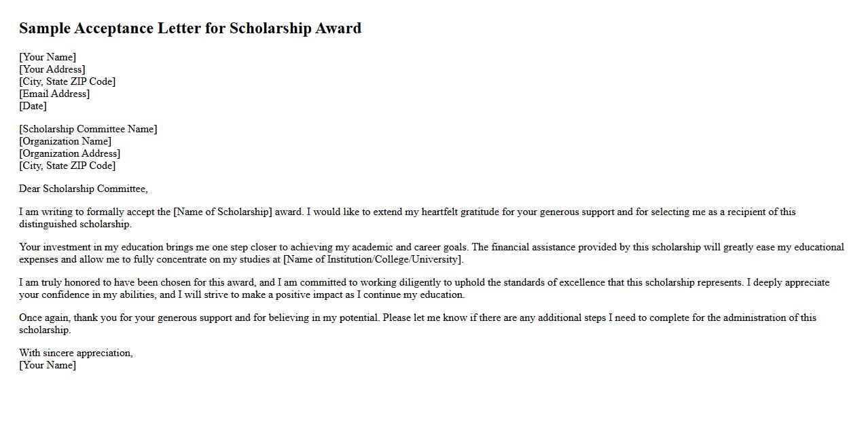Click the [Scholarship Committee Name] placeholder
Viewport: 868px width, 441px height.
coord(88,129)
